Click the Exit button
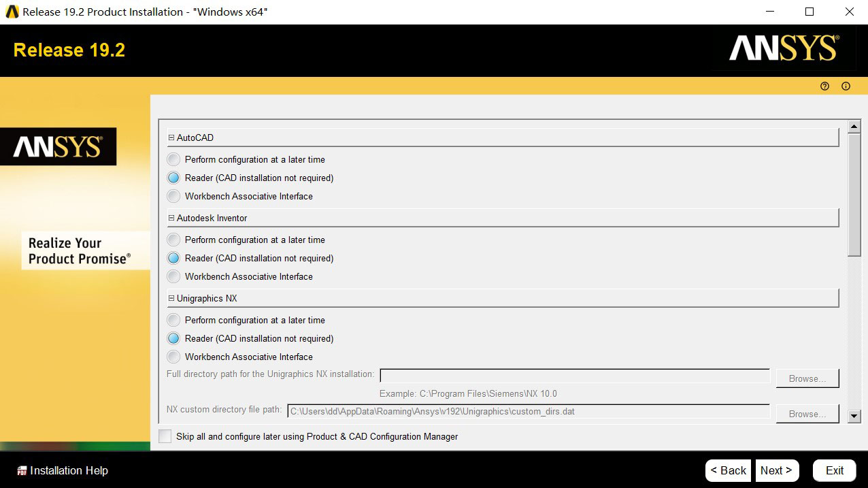Viewport: 868px width, 488px height. pos(835,470)
